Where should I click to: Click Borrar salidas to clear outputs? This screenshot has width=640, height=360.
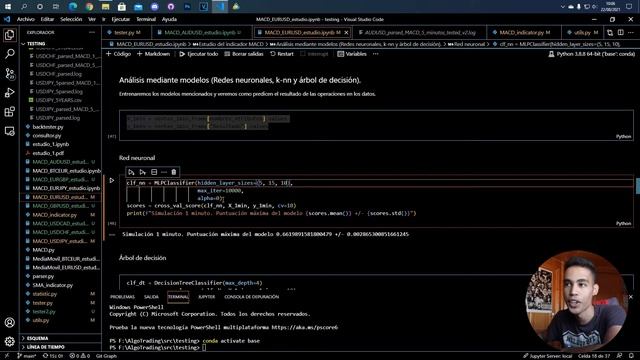point(244,54)
